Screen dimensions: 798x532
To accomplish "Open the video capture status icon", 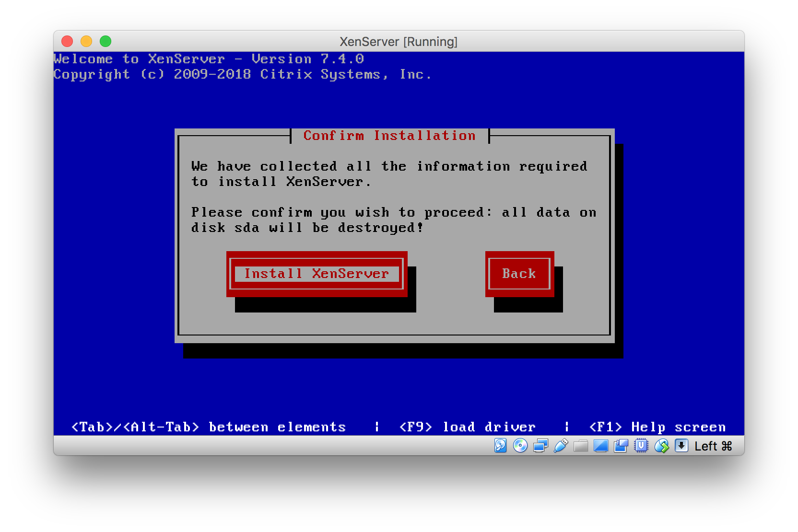I will [621, 446].
